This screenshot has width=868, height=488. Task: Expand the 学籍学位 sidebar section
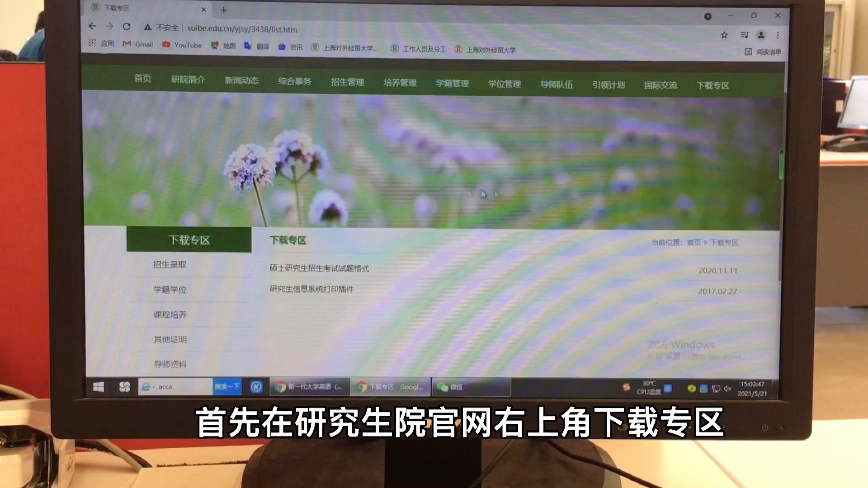tap(170, 290)
